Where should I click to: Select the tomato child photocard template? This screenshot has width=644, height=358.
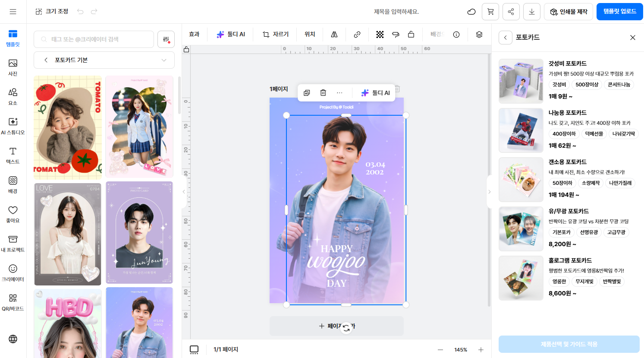(x=68, y=127)
